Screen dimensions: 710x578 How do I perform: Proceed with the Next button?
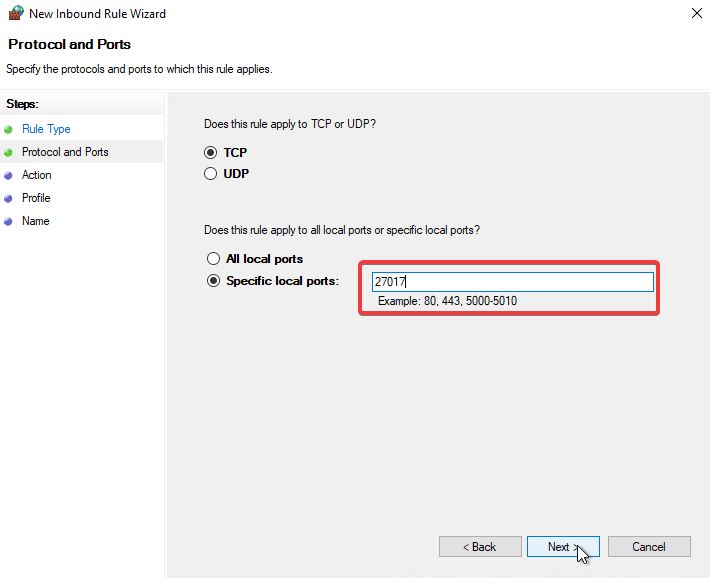[x=563, y=547]
